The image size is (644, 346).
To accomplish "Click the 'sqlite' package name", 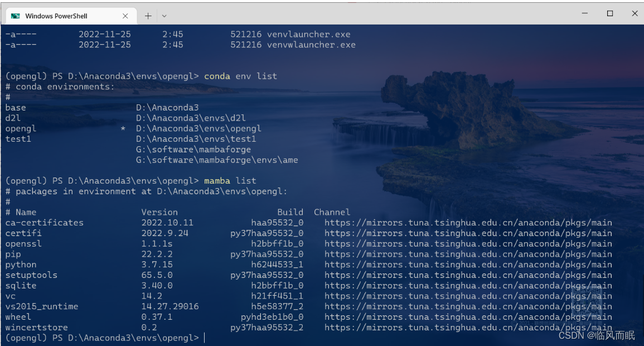I will pyautogui.click(x=21, y=286).
